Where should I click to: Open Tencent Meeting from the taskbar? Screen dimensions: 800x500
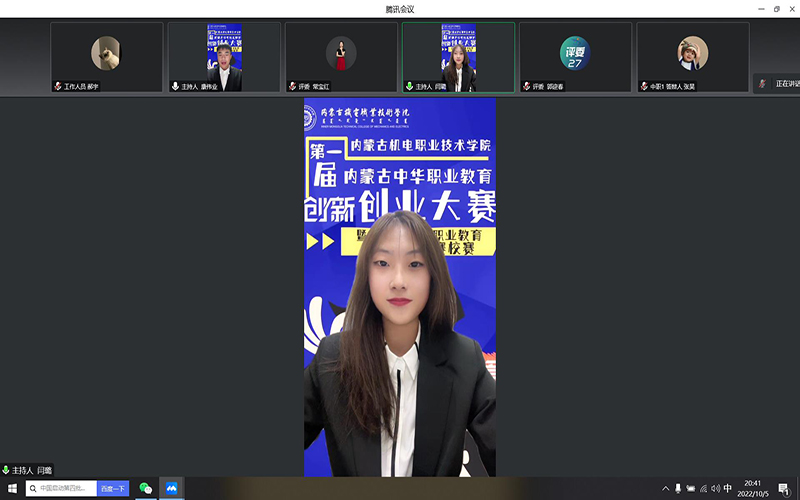(171, 488)
